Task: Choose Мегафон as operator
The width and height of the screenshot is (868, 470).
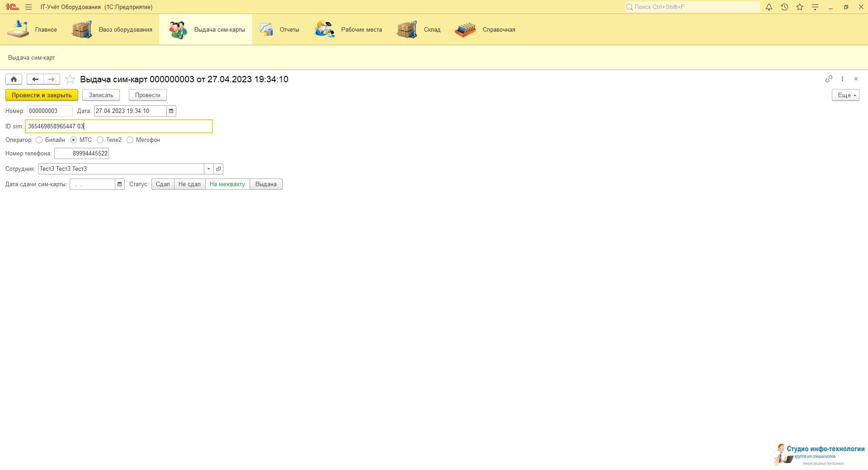Action: (x=130, y=140)
